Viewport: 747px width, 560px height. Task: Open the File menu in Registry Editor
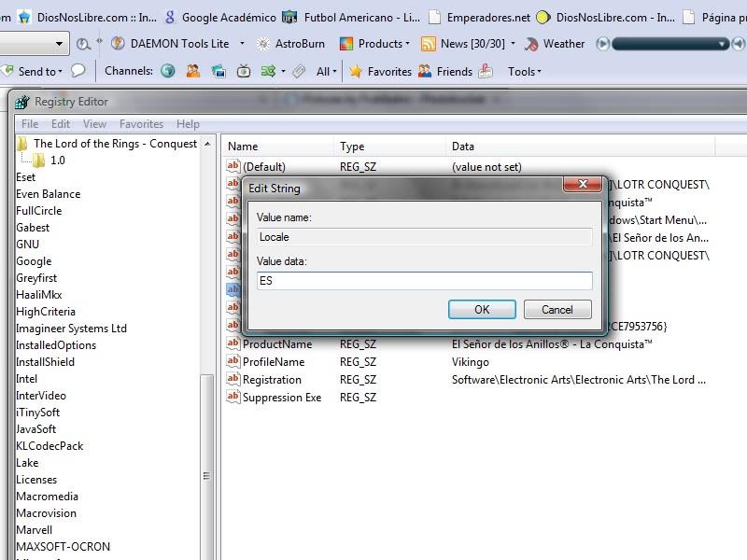(30, 124)
